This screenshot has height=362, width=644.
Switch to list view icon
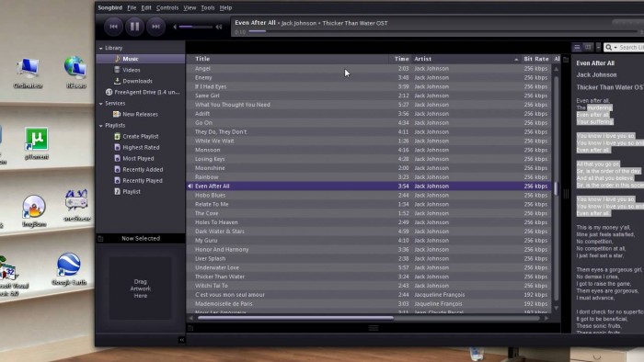pos(577,48)
